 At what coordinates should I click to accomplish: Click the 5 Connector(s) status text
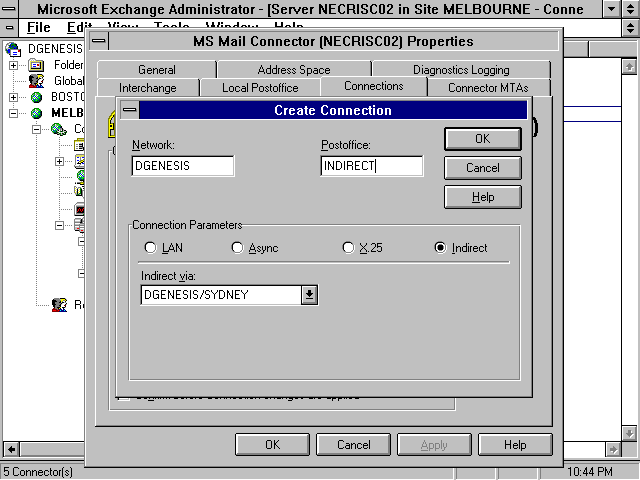(38, 472)
